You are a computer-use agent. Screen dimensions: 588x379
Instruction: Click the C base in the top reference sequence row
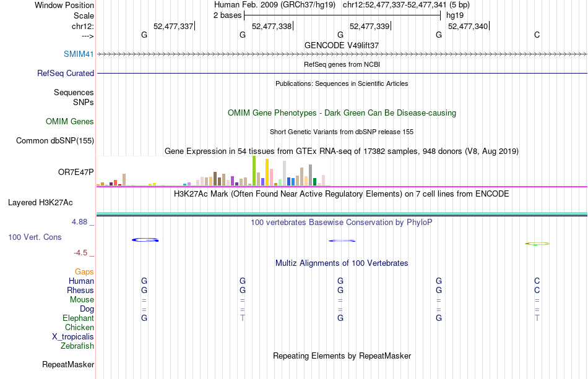click(537, 35)
